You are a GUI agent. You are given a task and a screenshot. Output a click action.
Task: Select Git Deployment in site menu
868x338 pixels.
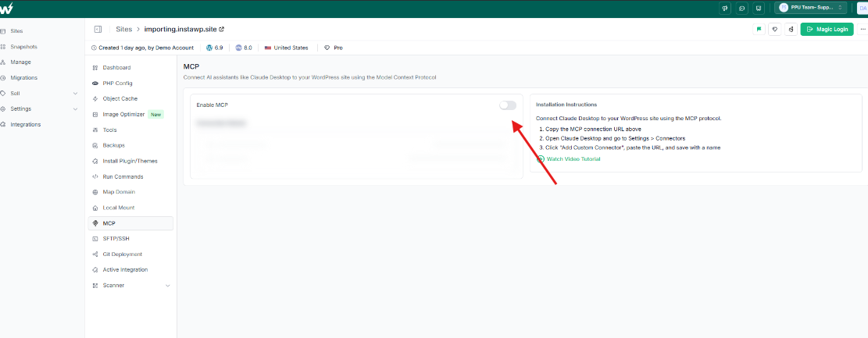(x=122, y=254)
